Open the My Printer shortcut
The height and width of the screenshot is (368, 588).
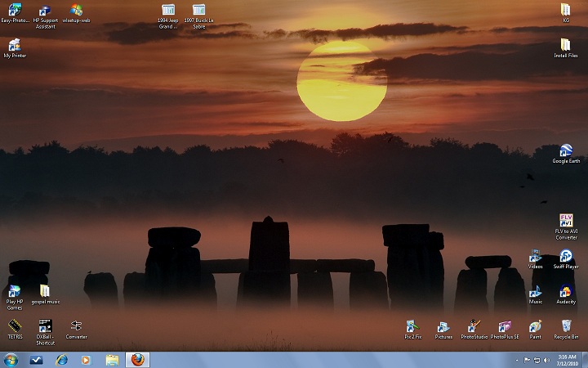click(15, 48)
